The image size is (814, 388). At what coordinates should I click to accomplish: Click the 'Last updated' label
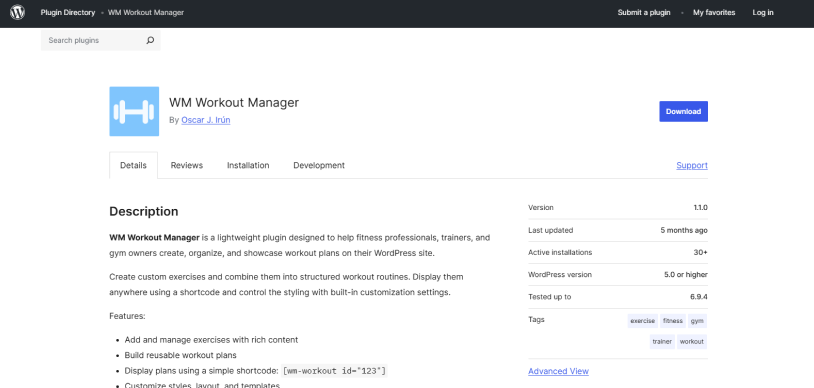pos(550,230)
